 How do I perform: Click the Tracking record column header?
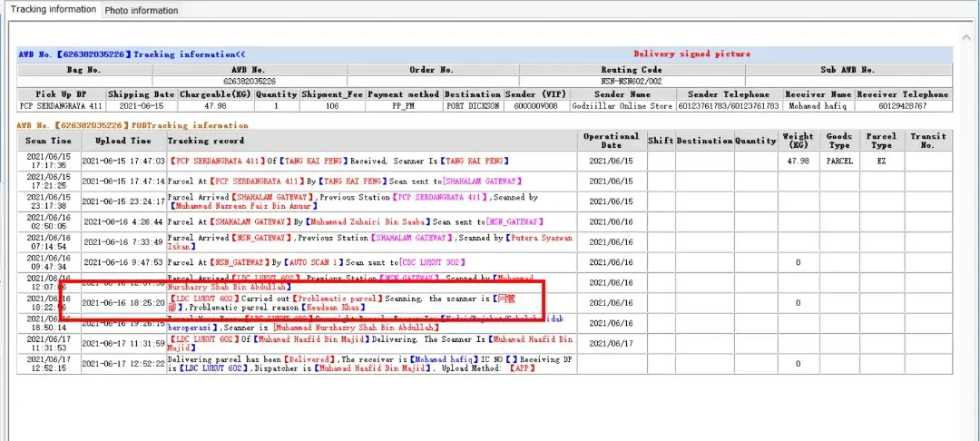tap(206, 141)
